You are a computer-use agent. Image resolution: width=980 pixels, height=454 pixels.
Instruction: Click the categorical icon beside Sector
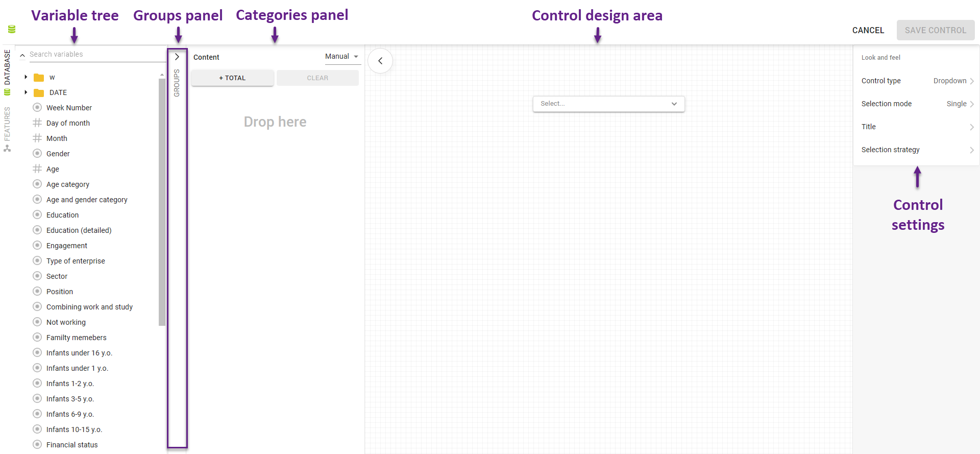tap(37, 276)
